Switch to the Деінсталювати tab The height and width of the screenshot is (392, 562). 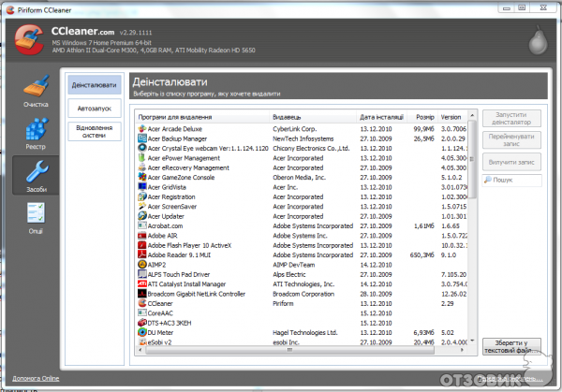click(95, 85)
